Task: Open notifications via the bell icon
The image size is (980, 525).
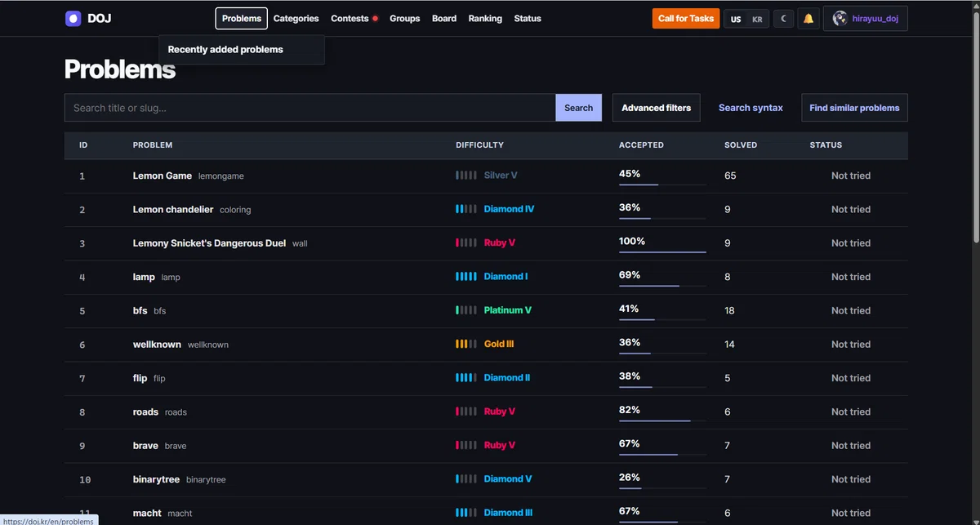Action: 808,18
